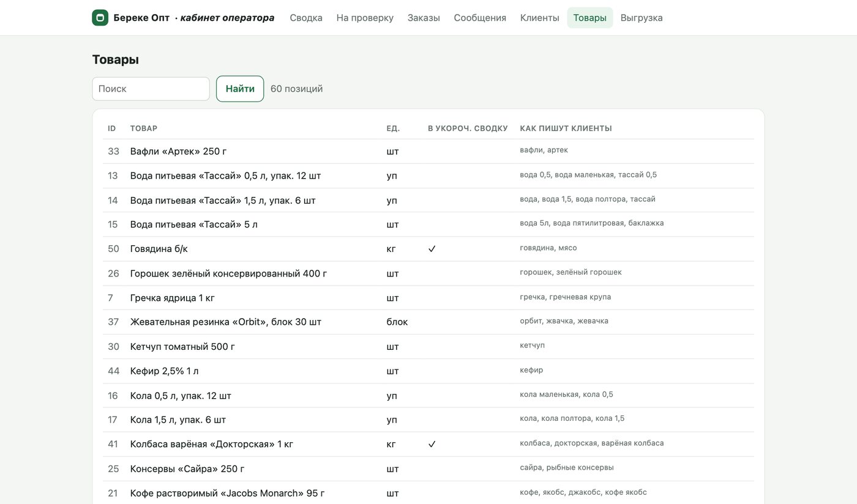This screenshot has width=857, height=504.
Task: Select the Товары tab
Action: (590, 18)
